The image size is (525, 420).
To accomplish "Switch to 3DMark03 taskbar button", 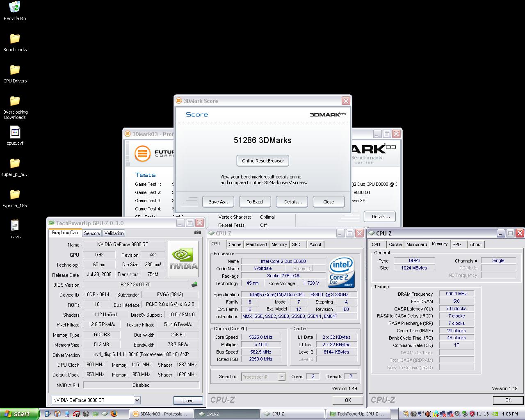I will coord(161,414).
